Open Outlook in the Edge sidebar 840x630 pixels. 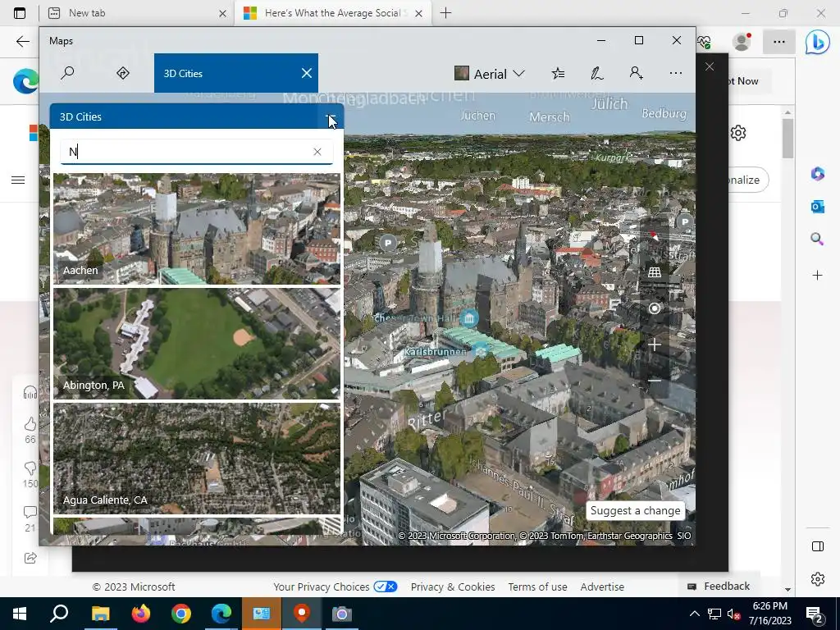point(818,206)
